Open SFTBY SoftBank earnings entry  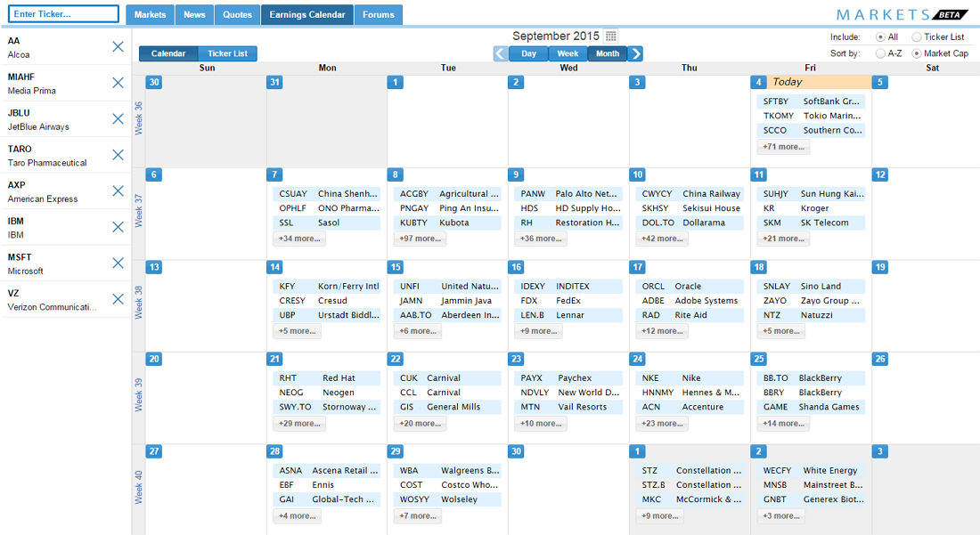811,101
